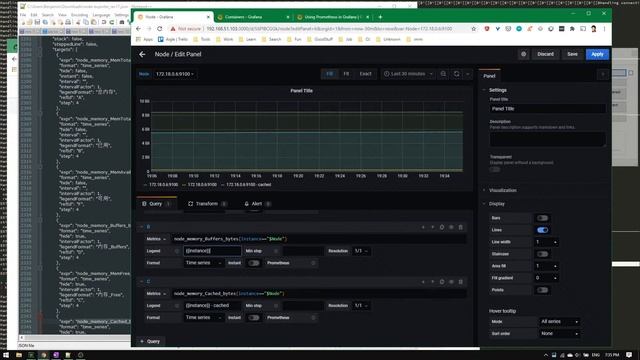The height and width of the screenshot is (360, 640).
Task: Delete query C with trash icon
Action: [x=460, y=282]
